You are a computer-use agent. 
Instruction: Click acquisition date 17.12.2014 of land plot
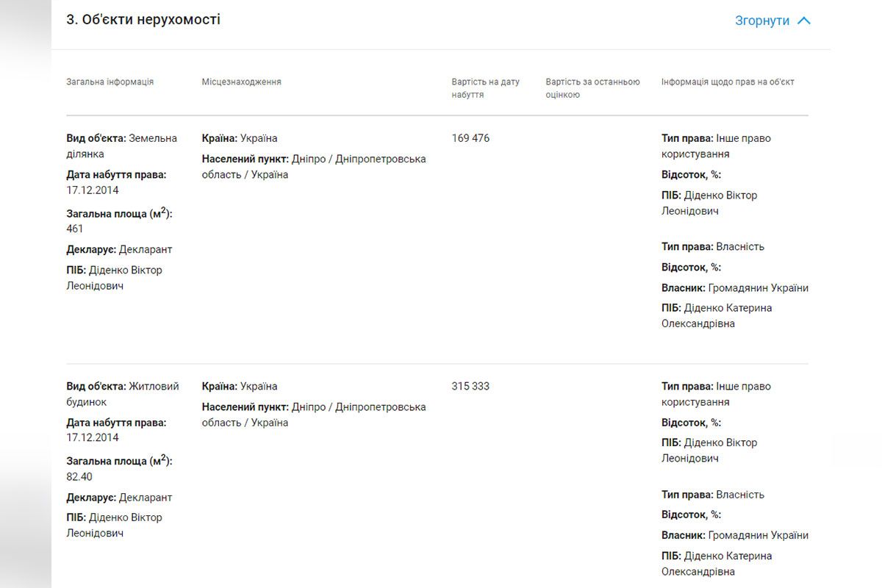tap(92, 190)
